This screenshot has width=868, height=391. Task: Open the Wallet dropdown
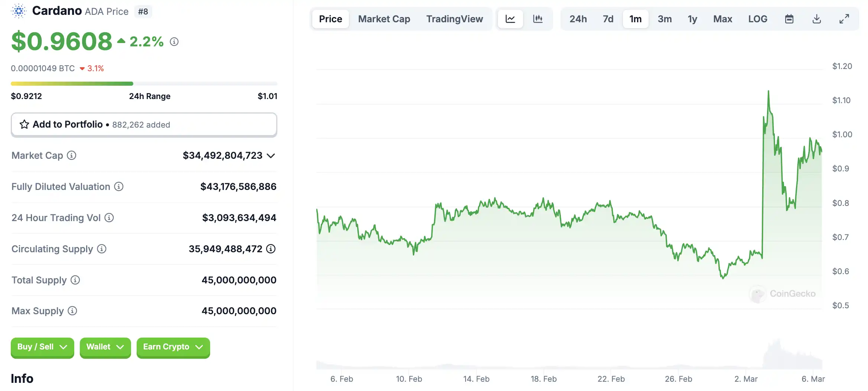pos(105,347)
